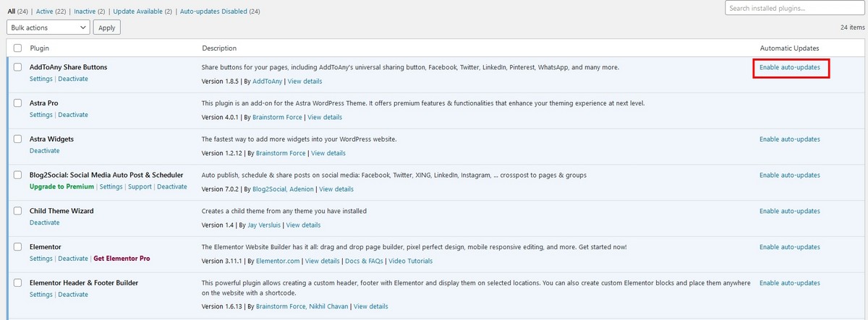Deactivate the Astra Pro plugin
This screenshot has height=320, width=868.
[73, 115]
